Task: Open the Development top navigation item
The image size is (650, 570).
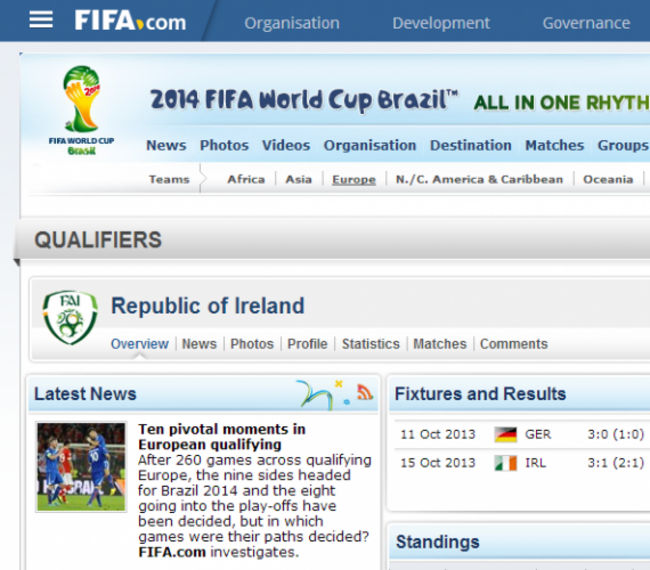Action: 441,23
